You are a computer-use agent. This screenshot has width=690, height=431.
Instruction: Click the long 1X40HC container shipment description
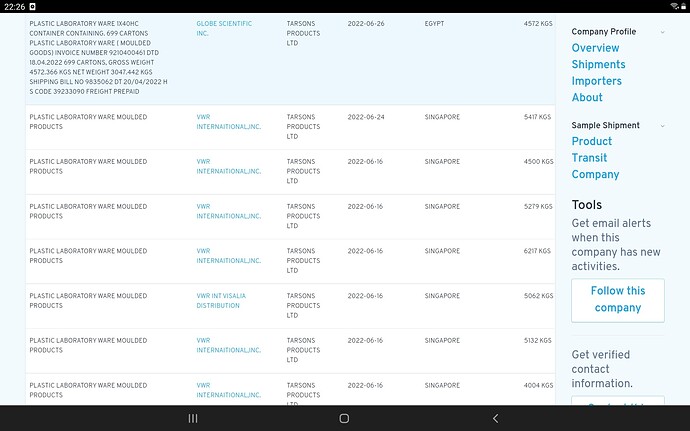pyautogui.click(x=98, y=57)
